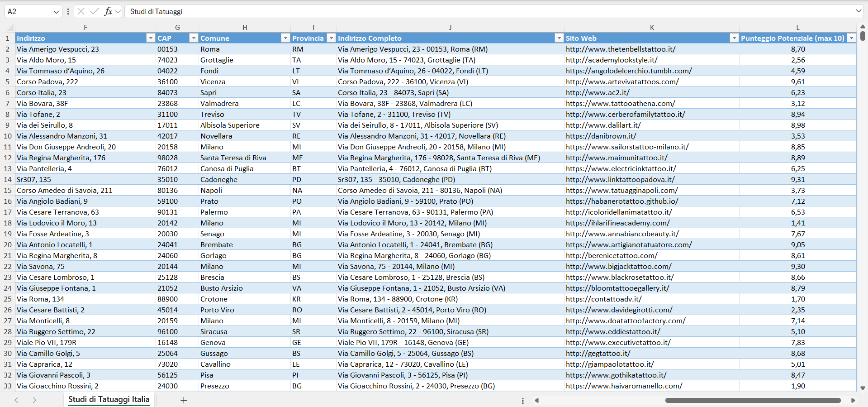Open link http://www.thetenbellstattoo.it/
This screenshot has height=407, width=868.
tap(621, 49)
